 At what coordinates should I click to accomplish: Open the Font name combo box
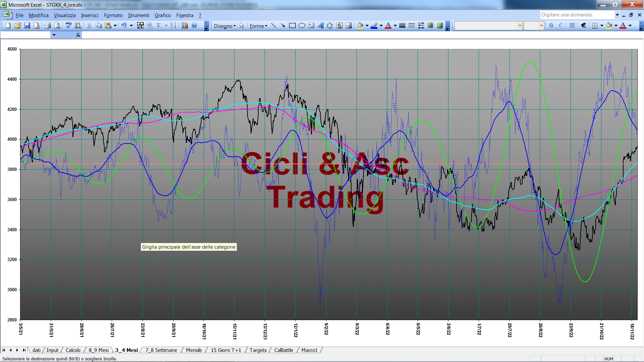click(488, 25)
